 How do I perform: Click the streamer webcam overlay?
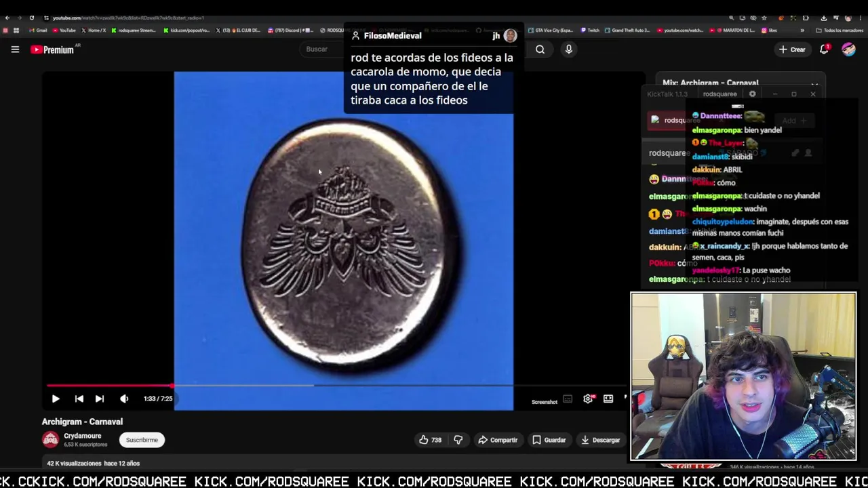743,376
